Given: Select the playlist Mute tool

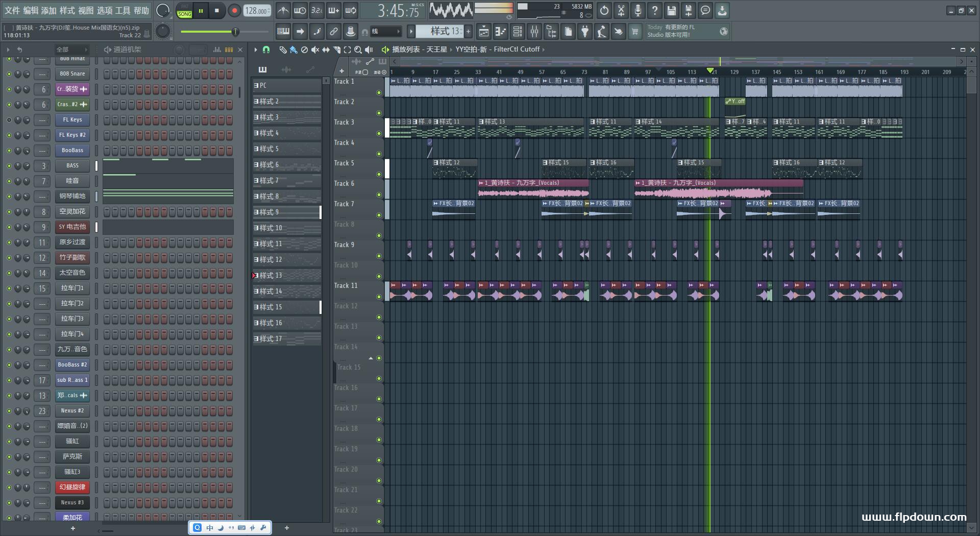Looking at the screenshot, I should click(315, 50).
